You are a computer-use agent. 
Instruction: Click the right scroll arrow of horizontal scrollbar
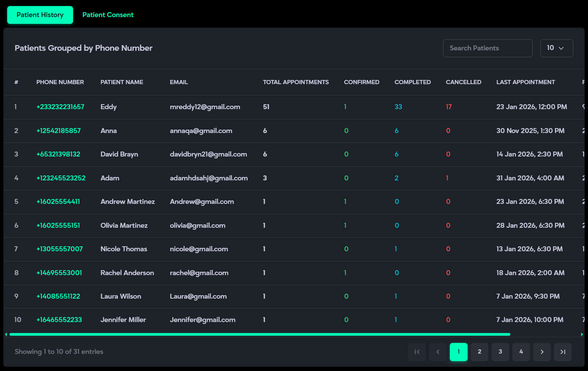582,334
